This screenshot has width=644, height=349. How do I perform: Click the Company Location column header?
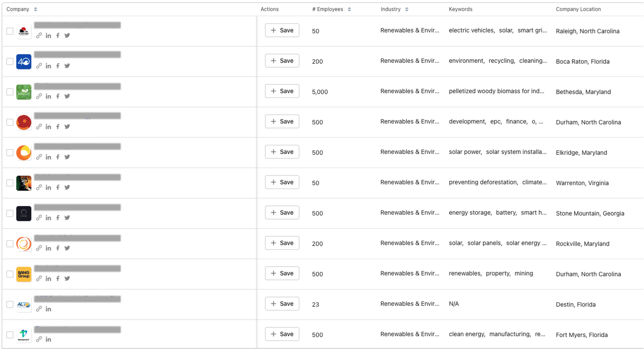pyautogui.click(x=578, y=9)
